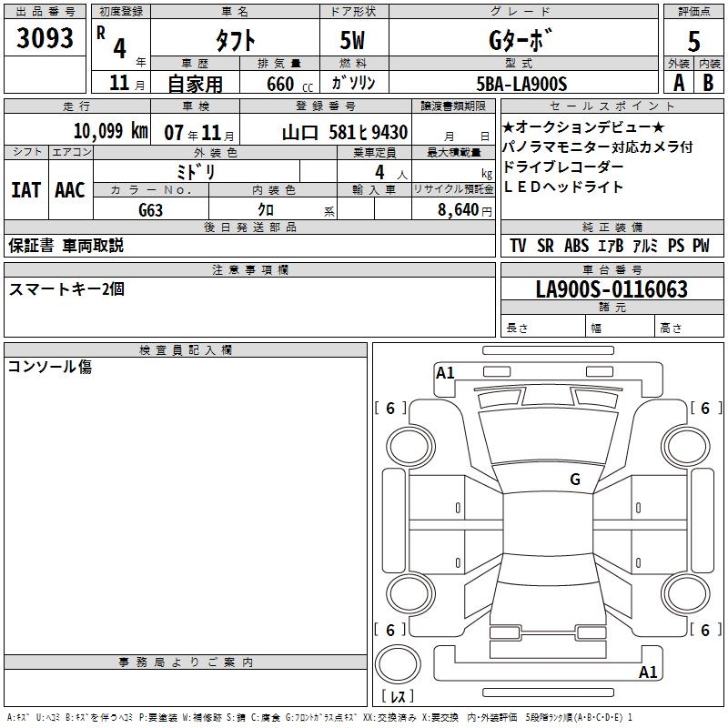This screenshot has width=728, height=728.
Task: Select 検査員記入欄 section header
Action: [186, 350]
